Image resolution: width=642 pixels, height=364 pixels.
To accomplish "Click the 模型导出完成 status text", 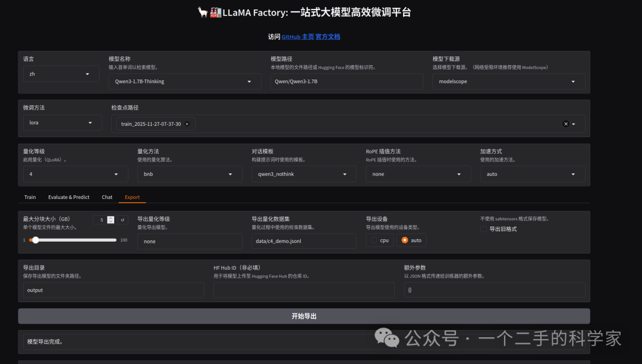I will click(45, 341).
